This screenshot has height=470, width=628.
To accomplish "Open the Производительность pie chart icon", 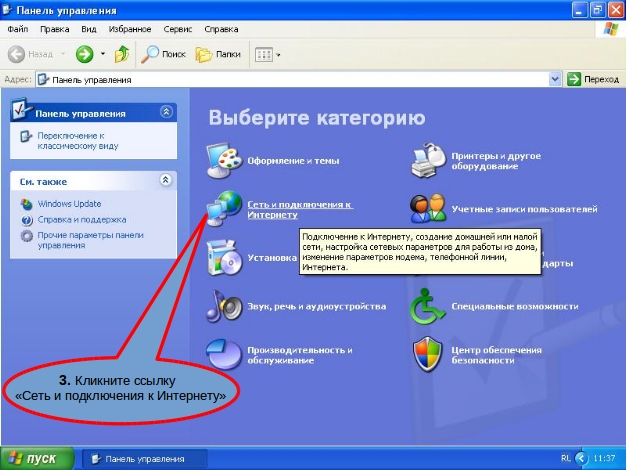I will (x=224, y=354).
